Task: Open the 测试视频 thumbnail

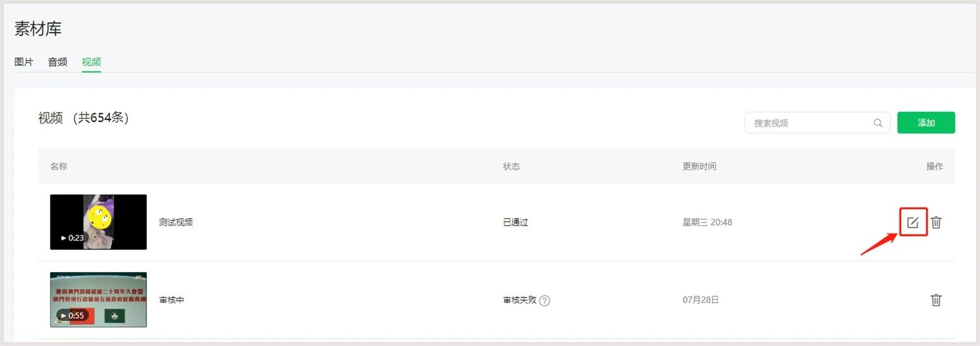Action: pos(99,222)
